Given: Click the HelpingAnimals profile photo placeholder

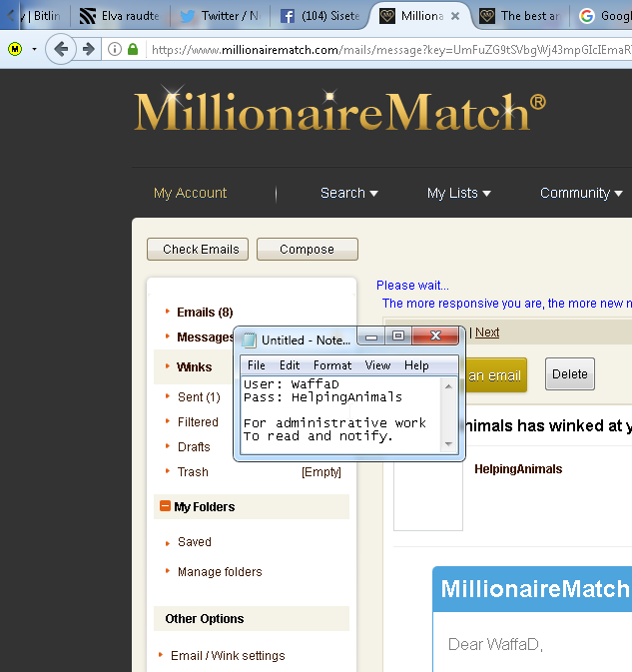Looking at the screenshot, I should coord(428,496).
